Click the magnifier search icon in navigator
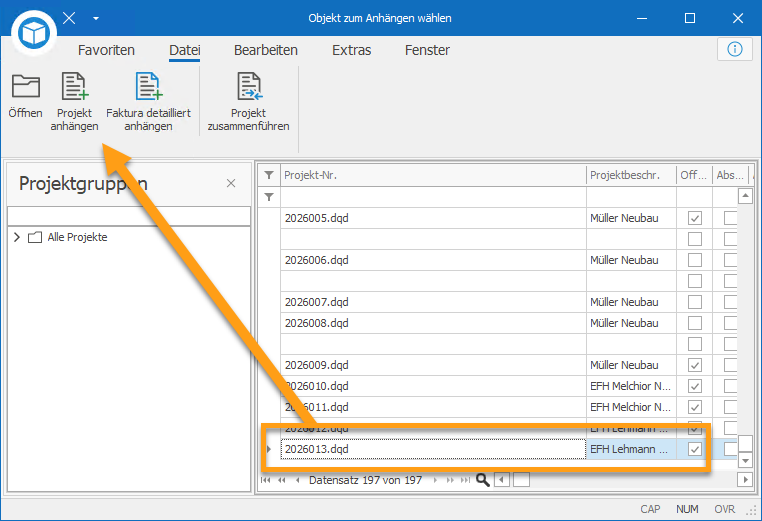 click(483, 480)
